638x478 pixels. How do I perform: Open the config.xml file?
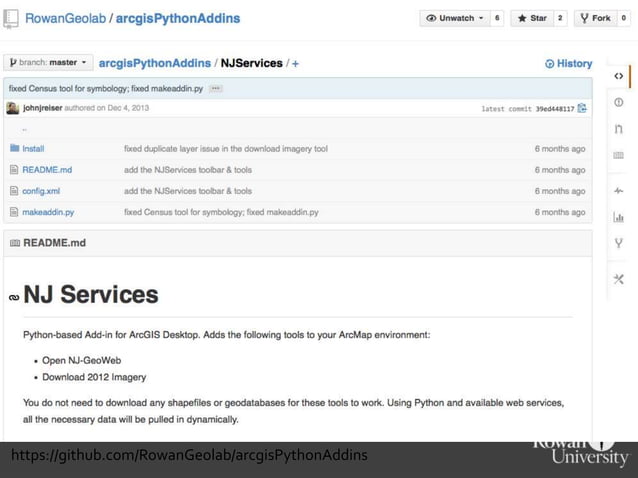click(x=41, y=191)
